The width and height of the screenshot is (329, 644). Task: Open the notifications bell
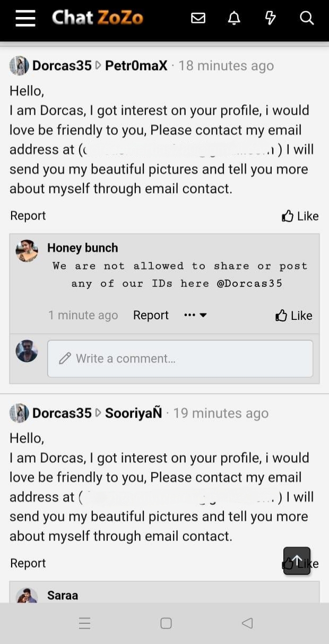coord(234,18)
